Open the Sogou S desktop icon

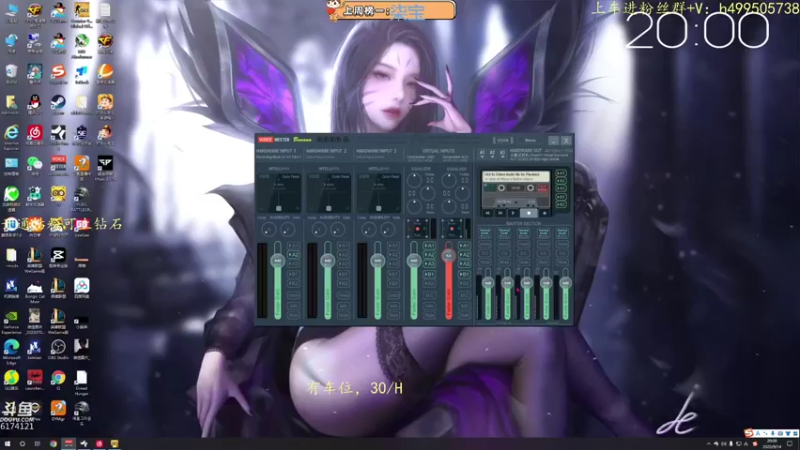click(58, 73)
